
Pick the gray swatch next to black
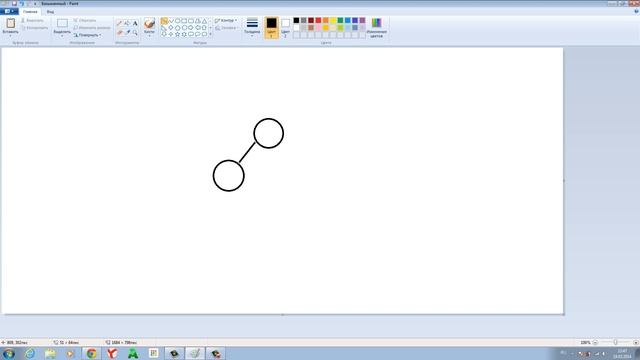304,20
